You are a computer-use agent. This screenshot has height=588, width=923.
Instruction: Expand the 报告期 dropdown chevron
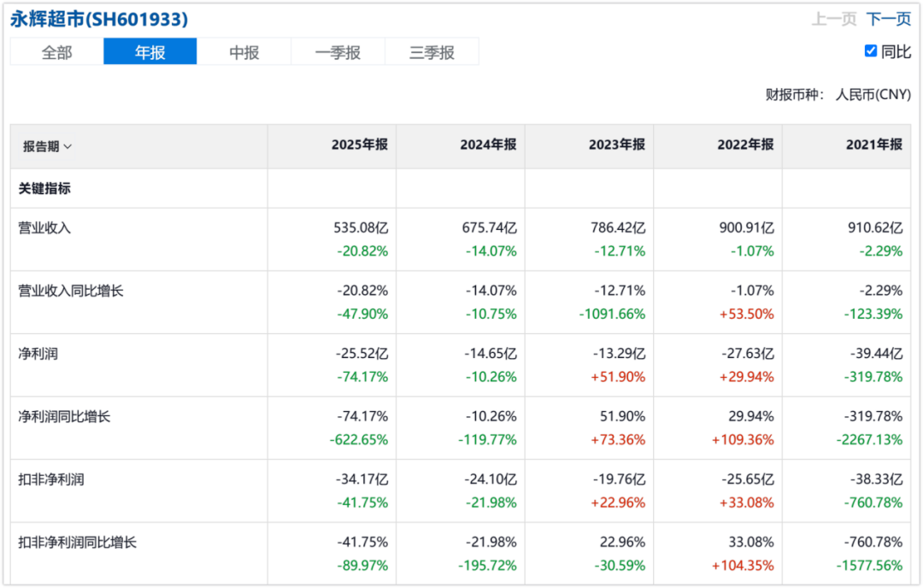click(x=68, y=146)
